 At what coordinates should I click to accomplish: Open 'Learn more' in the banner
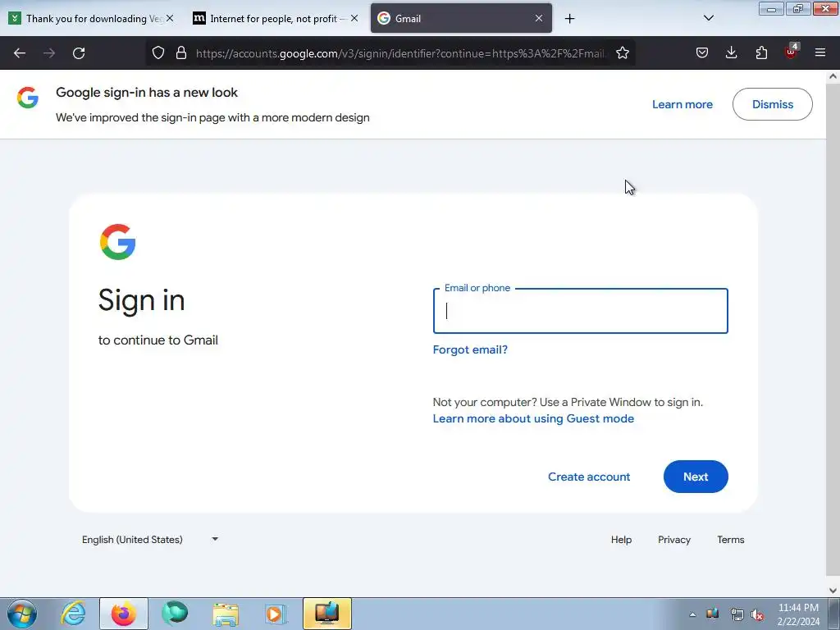pos(682,104)
